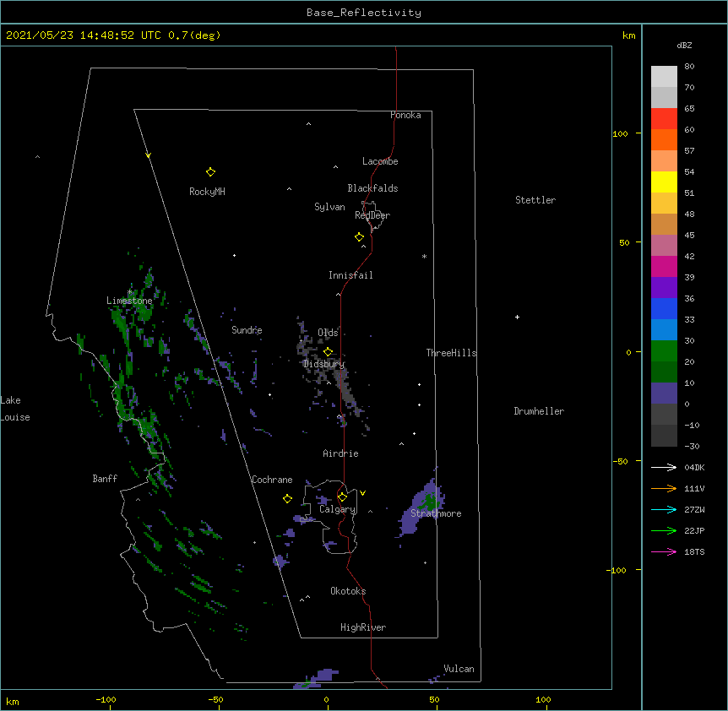The height and width of the screenshot is (711, 728).
Task: Click the Base_Reflectivity title text
Action: [364, 13]
